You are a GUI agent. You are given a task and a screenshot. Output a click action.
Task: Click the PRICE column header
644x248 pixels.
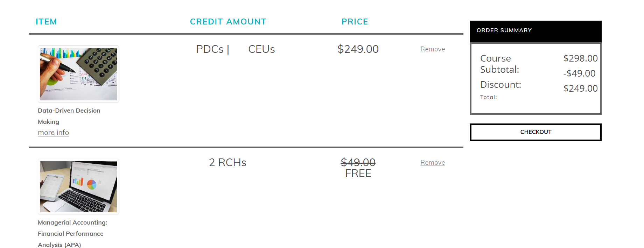(x=355, y=22)
